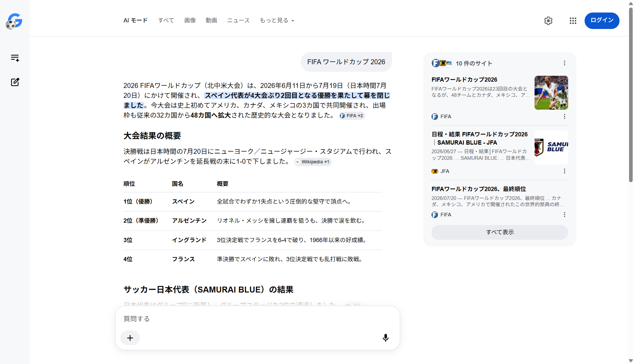The width and height of the screenshot is (634, 364).
Task: Click the ログイン button
Action: click(x=602, y=20)
